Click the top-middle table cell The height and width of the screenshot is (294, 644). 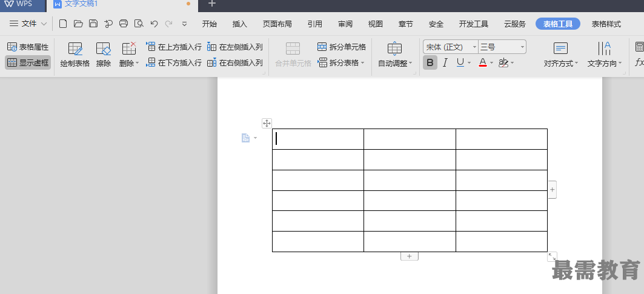[410, 139]
